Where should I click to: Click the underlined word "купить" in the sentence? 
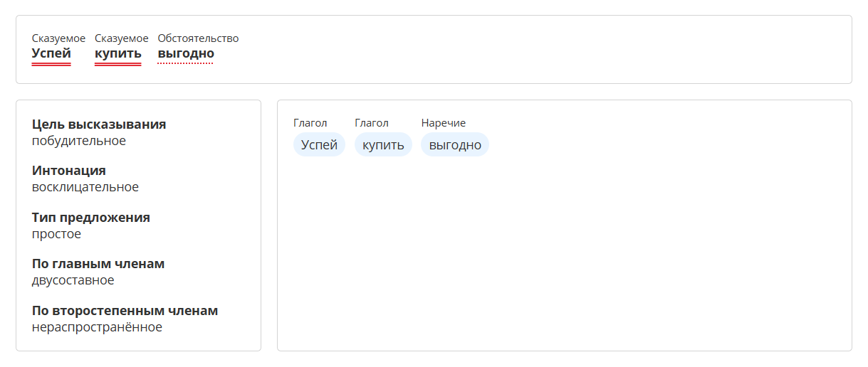pyautogui.click(x=117, y=53)
